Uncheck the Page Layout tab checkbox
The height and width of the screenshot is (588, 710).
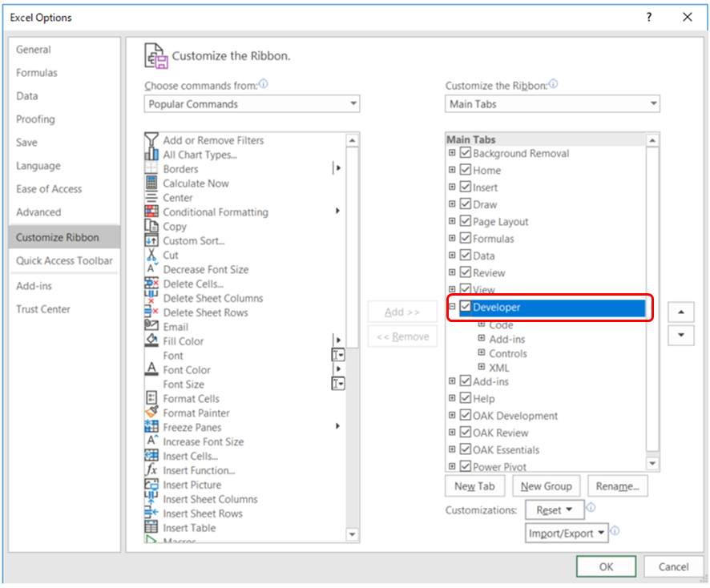point(466,221)
